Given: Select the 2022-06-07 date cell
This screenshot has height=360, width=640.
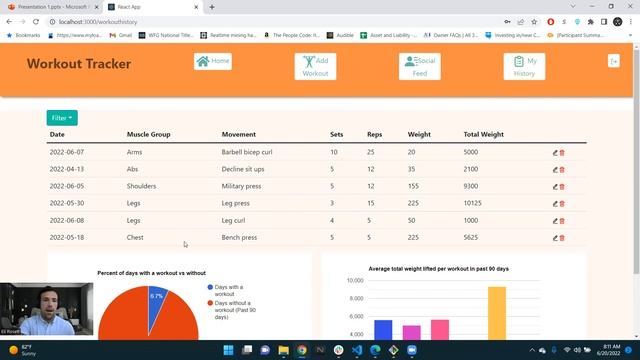Looking at the screenshot, I should (67, 152).
